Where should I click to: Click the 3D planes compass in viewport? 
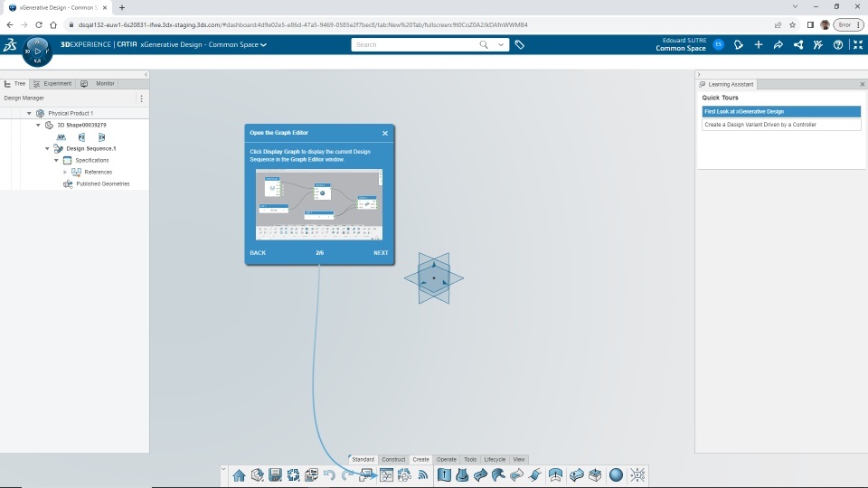coord(434,278)
